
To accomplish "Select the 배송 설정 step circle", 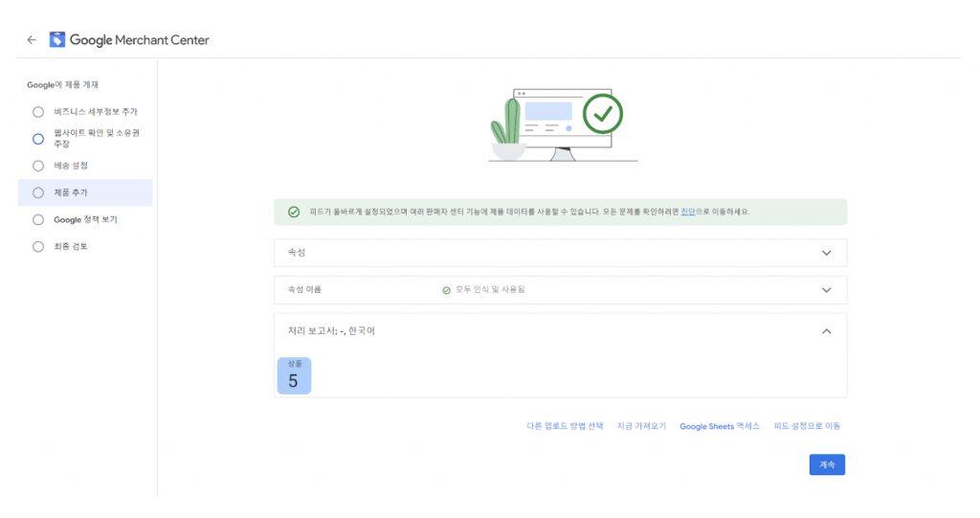I will click(38, 166).
